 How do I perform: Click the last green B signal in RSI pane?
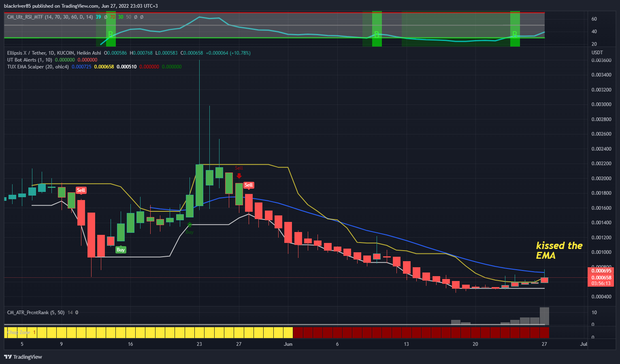(x=515, y=34)
